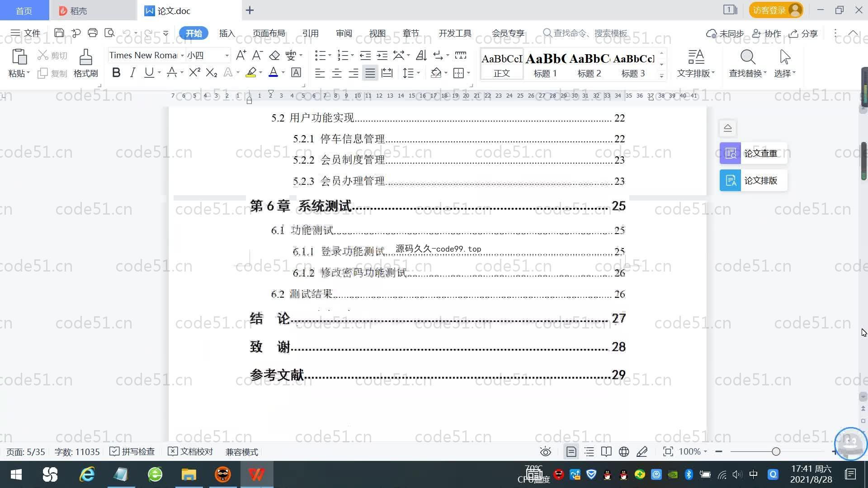
Task: Open the text layout (文字排版) tool
Action: (x=696, y=63)
